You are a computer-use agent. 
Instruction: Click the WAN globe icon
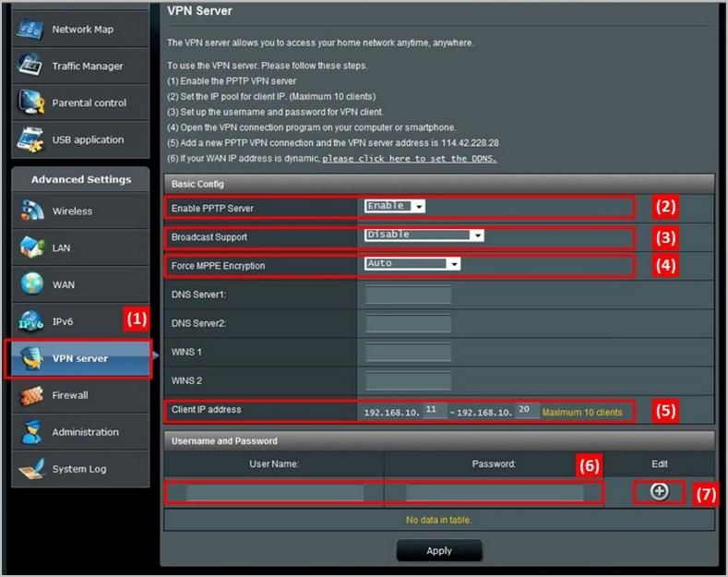[x=30, y=284]
